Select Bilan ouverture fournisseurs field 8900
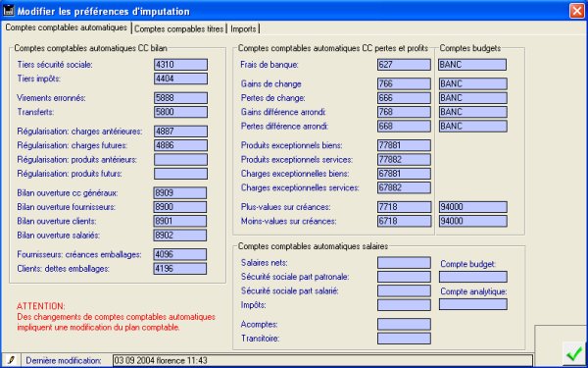This screenshot has width=588, height=368. pos(180,207)
